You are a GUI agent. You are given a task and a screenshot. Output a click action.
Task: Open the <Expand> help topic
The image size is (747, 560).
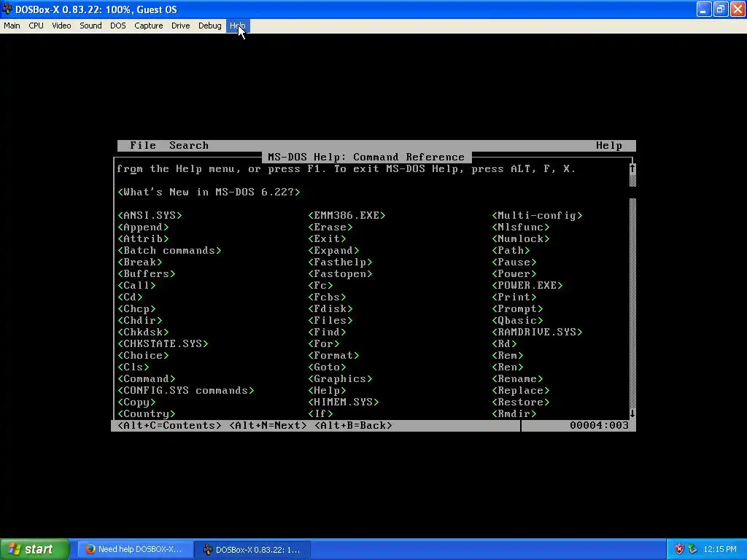tap(333, 251)
